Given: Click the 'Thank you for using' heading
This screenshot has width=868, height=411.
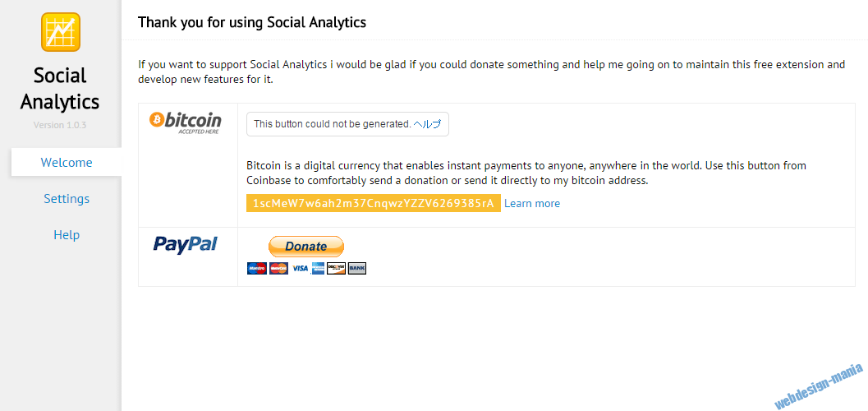Looking at the screenshot, I should pyautogui.click(x=252, y=22).
